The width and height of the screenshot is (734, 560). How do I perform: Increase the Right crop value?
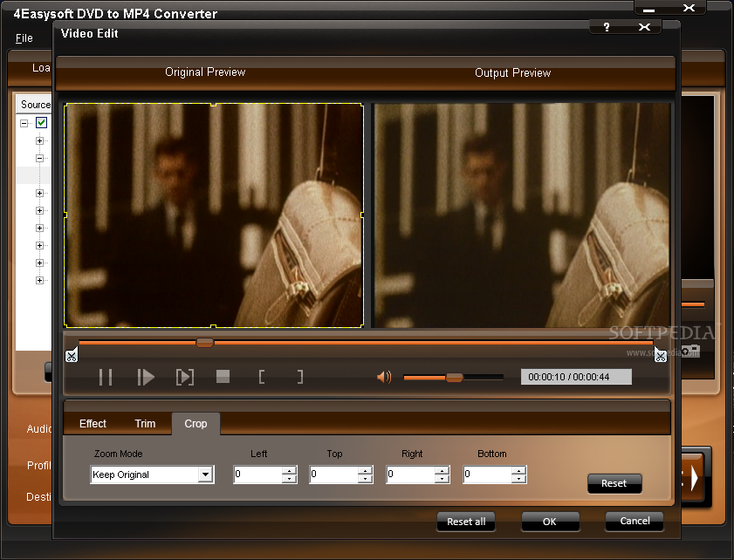point(442,471)
